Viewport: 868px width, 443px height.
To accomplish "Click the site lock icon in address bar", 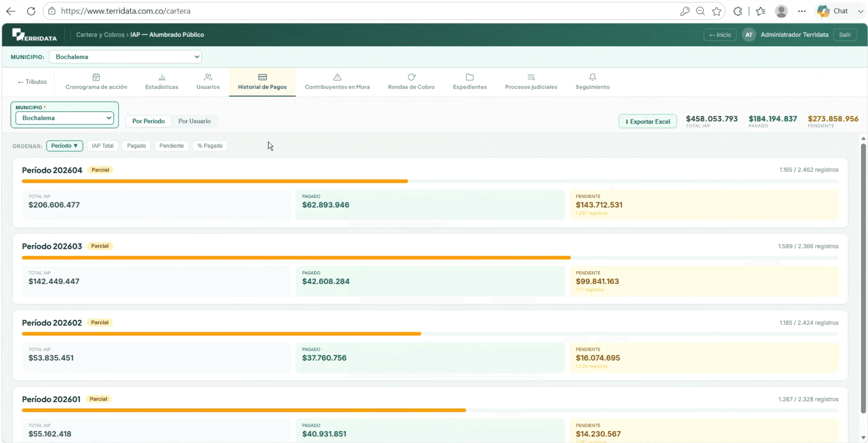I will pyautogui.click(x=52, y=11).
